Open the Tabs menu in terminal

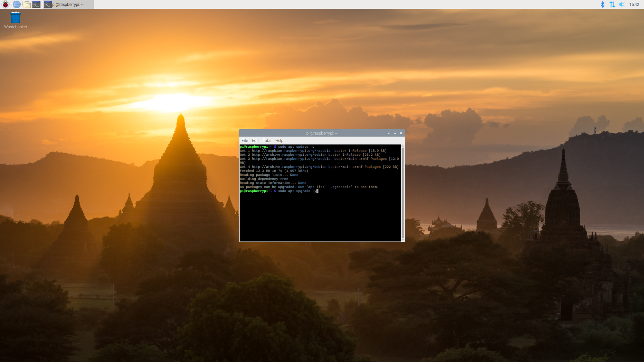pos(267,141)
